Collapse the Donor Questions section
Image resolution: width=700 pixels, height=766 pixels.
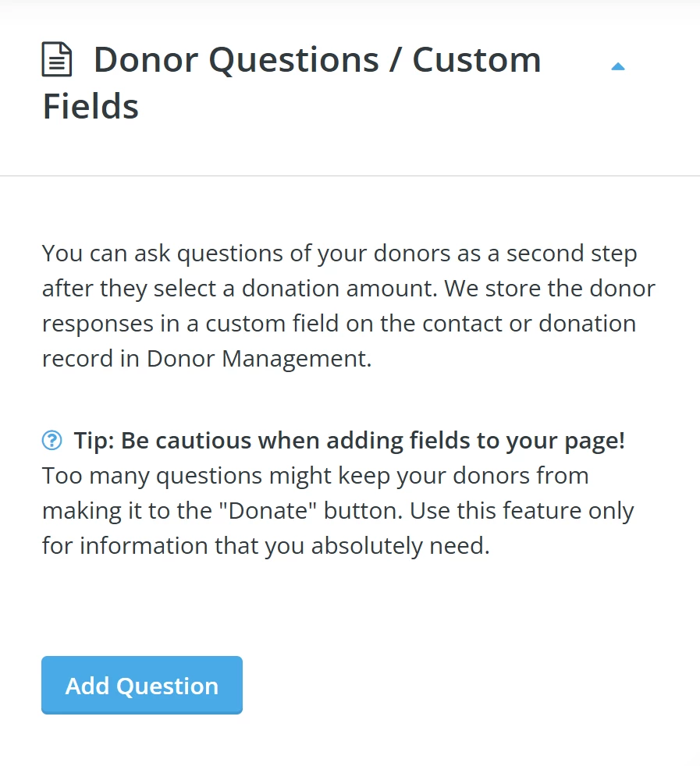[618, 66]
